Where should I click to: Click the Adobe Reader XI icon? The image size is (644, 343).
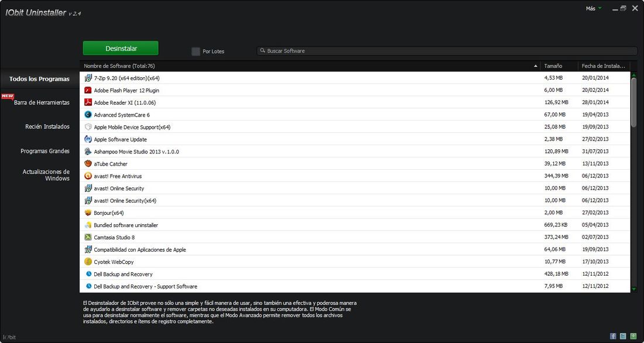click(88, 102)
